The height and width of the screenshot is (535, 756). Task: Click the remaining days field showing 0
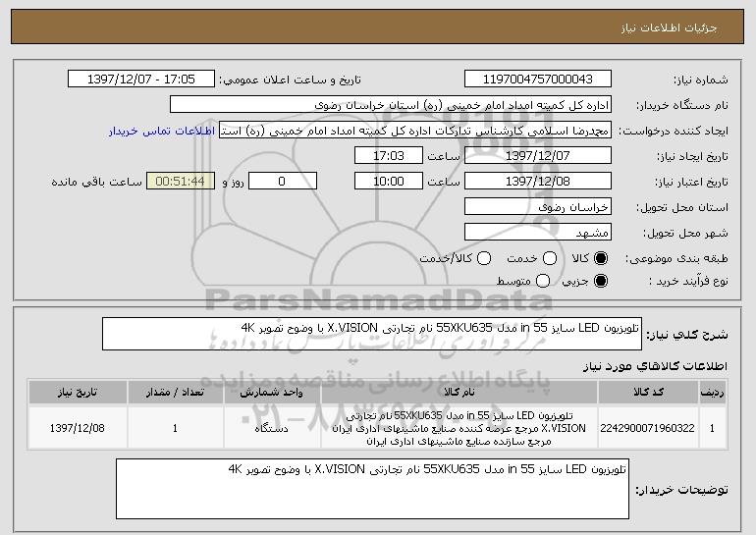[283, 182]
